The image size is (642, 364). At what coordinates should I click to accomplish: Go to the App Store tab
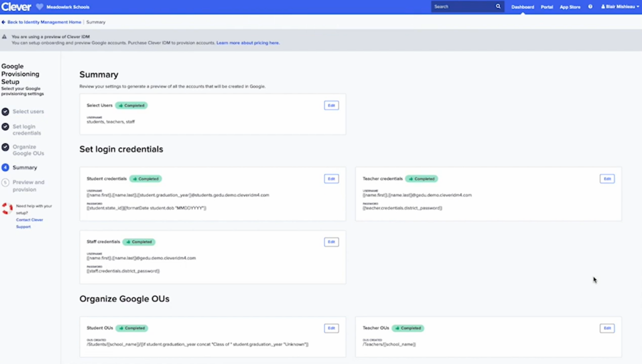point(570,7)
